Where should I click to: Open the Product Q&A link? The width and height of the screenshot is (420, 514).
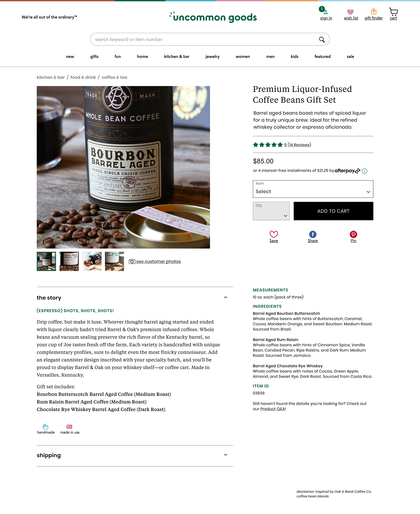272,409
